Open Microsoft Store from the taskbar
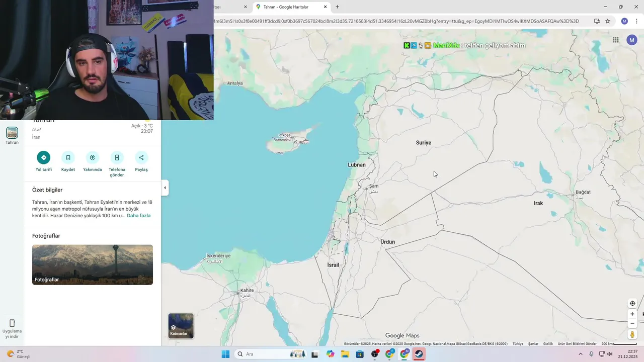644x362 pixels. 360,354
